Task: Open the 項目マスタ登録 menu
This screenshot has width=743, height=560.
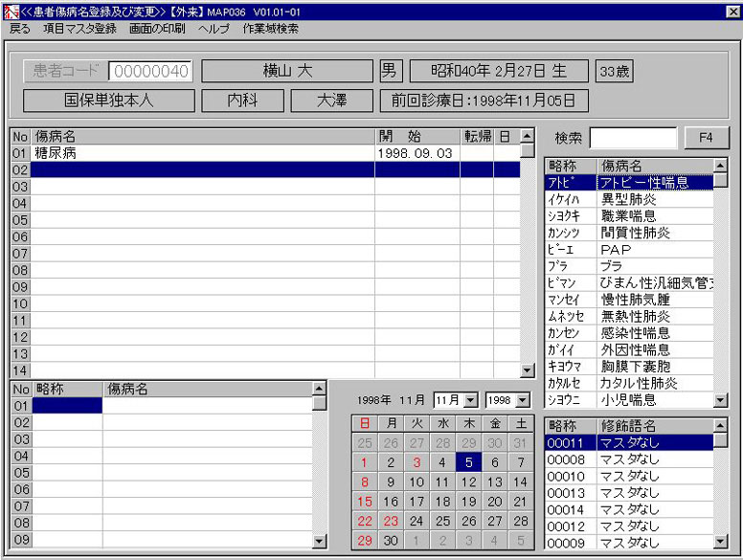Action: [x=79, y=29]
